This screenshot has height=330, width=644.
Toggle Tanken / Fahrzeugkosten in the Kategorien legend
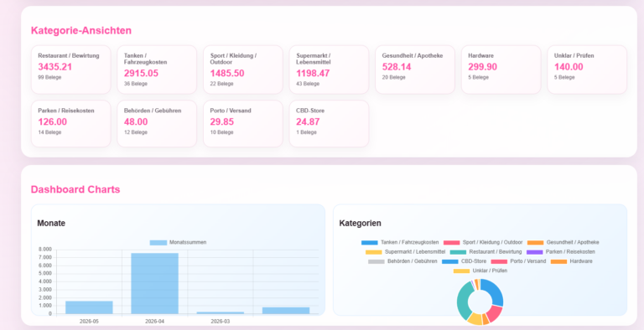(400, 243)
